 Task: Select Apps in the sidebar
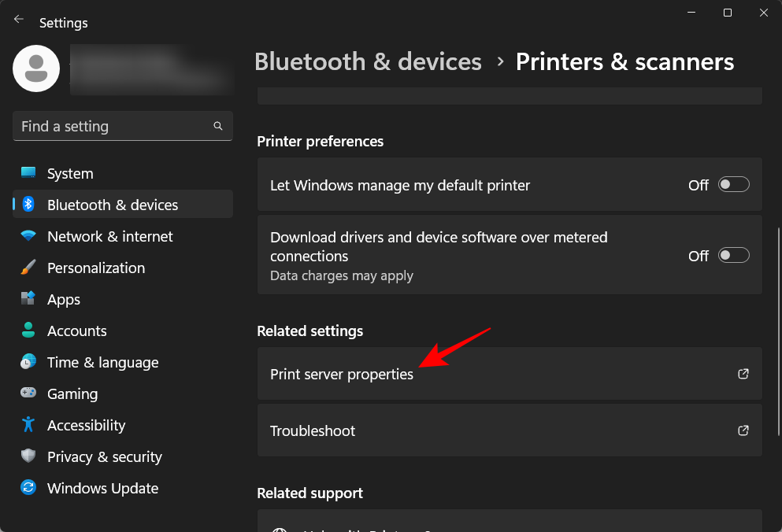pyautogui.click(x=64, y=299)
